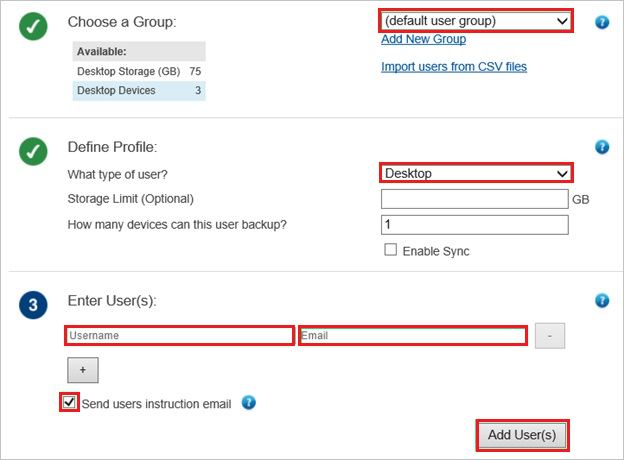
Task: Open the default user group dropdown
Action: (x=476, y=21)
